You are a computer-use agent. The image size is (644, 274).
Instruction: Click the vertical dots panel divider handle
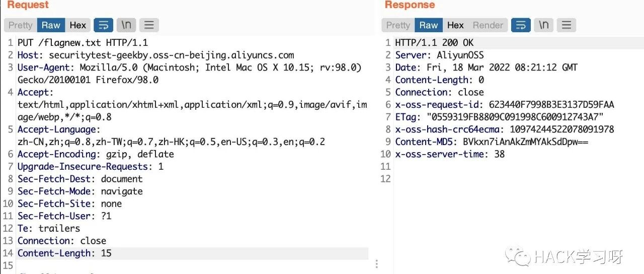coord(376,264)
